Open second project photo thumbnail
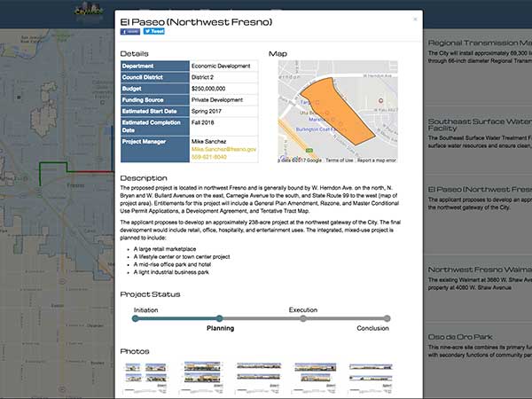Viewport: 532px width, 399px height. click(x=202, y=378)
